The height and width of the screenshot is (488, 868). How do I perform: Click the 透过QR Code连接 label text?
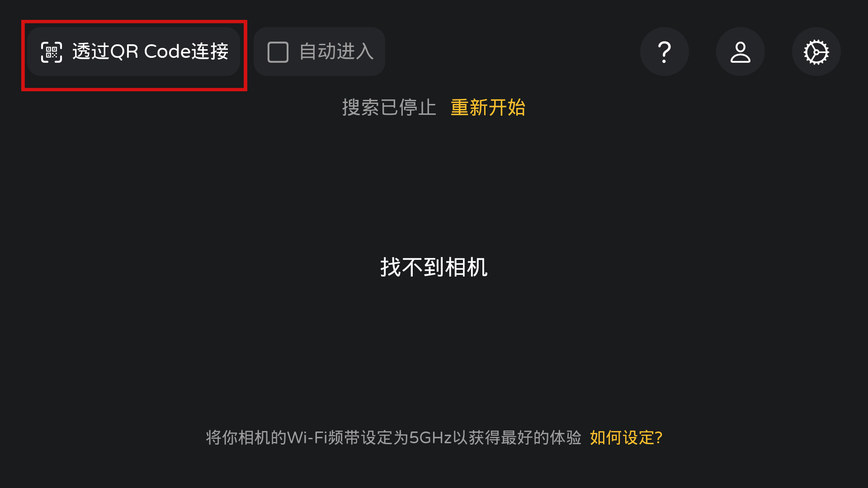(x=151, y=52)
